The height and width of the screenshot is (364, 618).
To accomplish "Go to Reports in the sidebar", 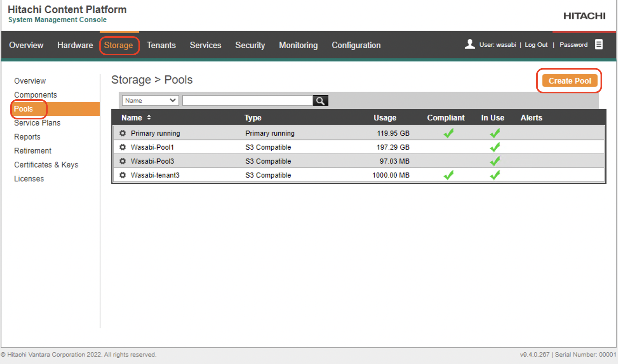I will coord(27,137).
